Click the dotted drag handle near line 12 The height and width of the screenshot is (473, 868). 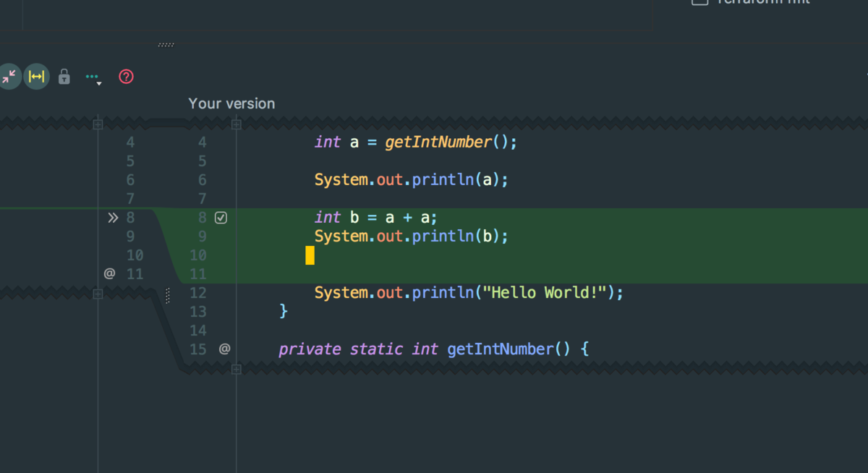coord(168,295)
